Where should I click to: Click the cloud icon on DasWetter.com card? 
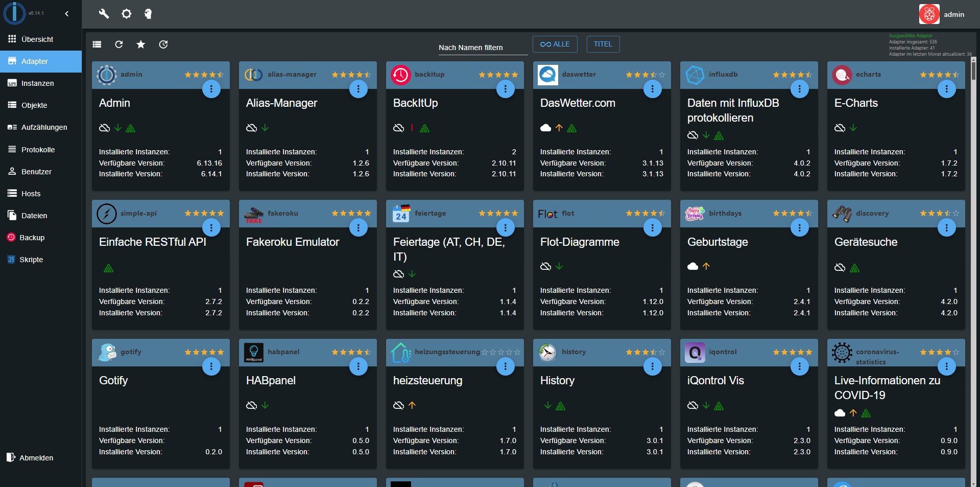pyautogui.click(x=546, y=128)
